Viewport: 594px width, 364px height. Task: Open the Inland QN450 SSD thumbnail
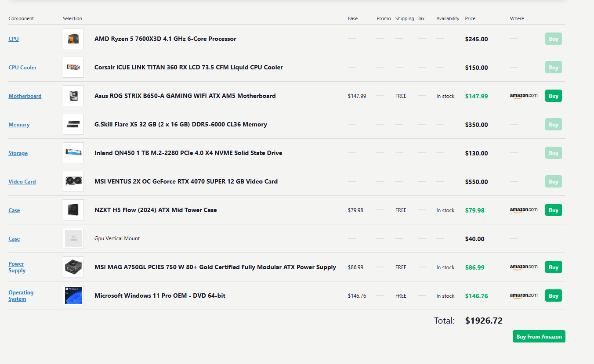pyautogui.click(x=73, y=153)
